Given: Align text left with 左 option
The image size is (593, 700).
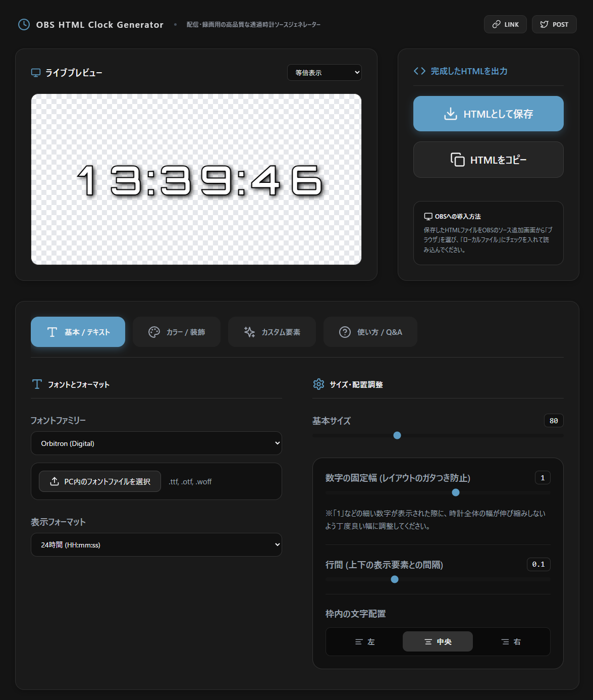Looking at the screenshot, I should [365, 641].
